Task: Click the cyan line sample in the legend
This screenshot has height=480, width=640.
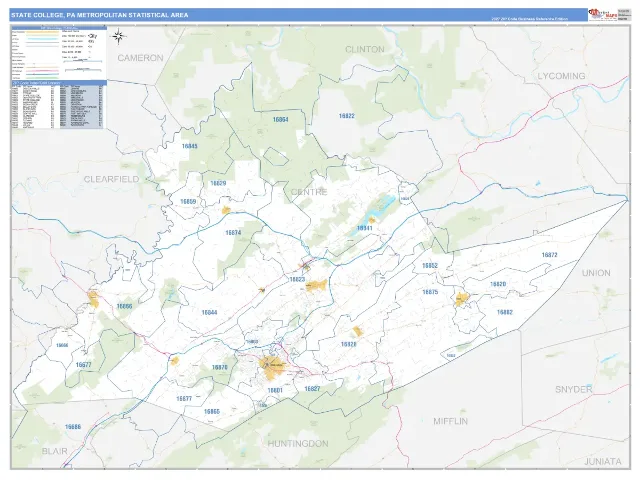Action: (42, 39)
